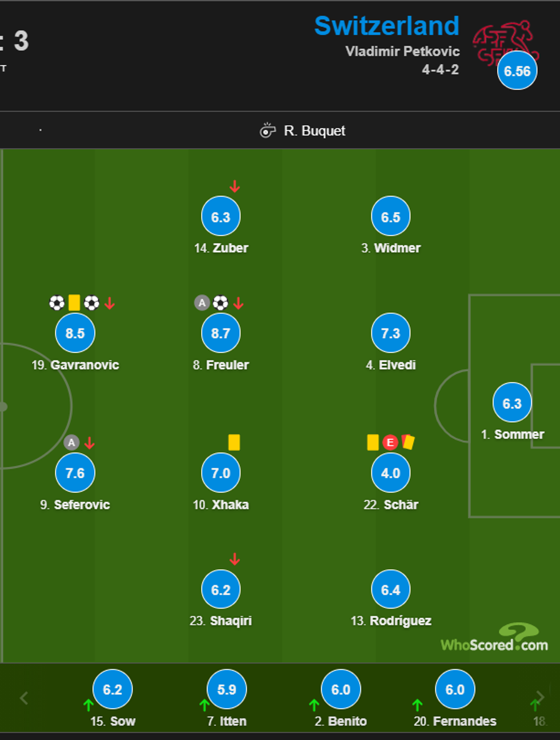Click the Switzerland 6.56 team rating badge
The height and width of the screenshot is (740, 560).
pos(517,71)
